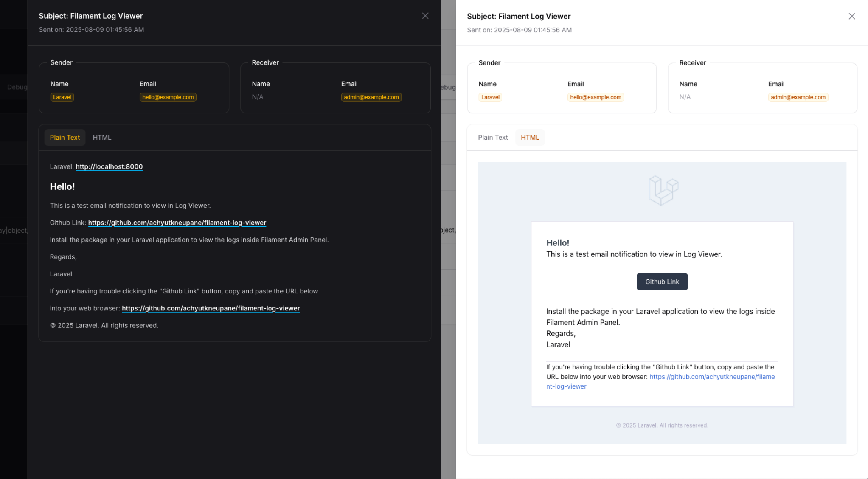868x479 pixels.
Task: Click the "Laravel" signature below Regards in HTML email
Action: tap(558, 345)
